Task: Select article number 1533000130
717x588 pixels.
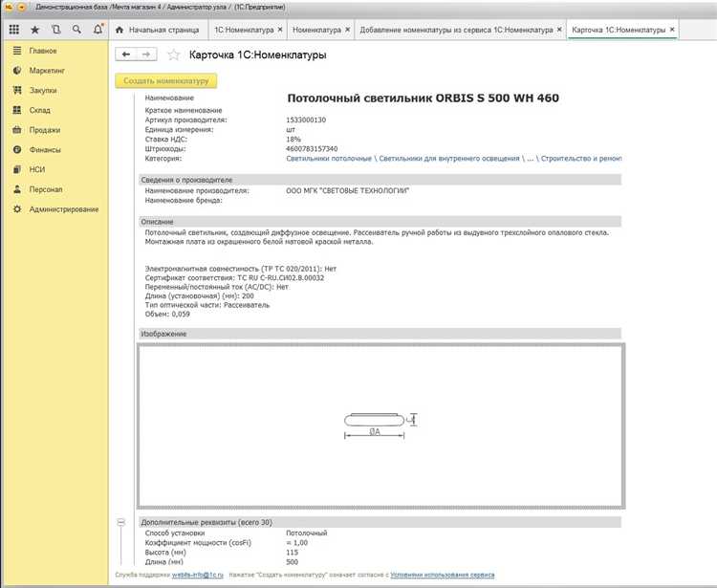Action: click(x=306, y=120)
